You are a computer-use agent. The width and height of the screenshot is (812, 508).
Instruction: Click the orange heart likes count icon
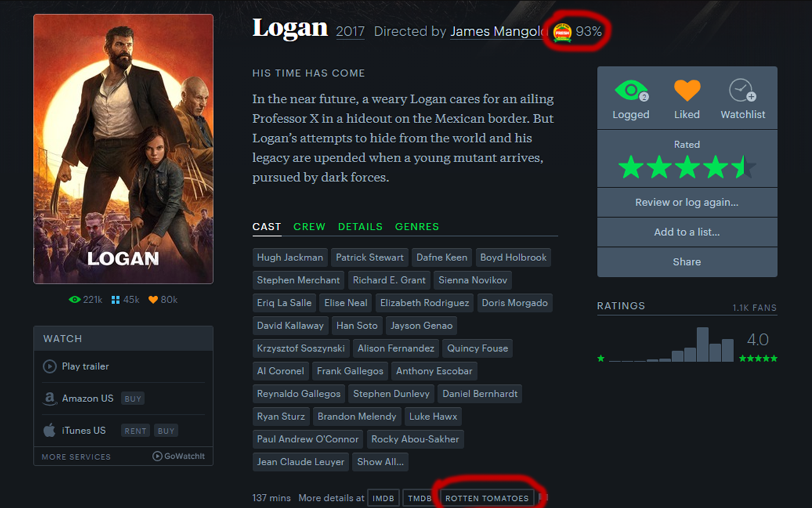[153, 300]
